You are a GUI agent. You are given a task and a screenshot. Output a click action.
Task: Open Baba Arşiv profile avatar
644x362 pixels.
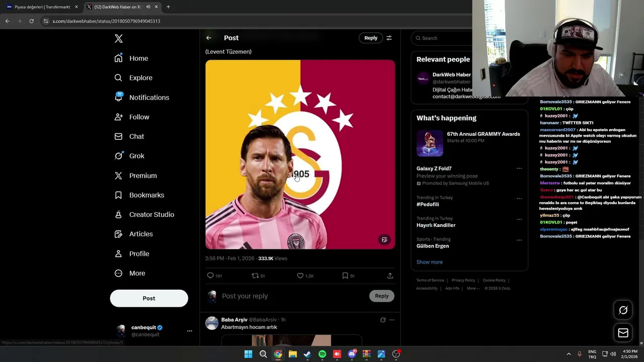(212, 323)
